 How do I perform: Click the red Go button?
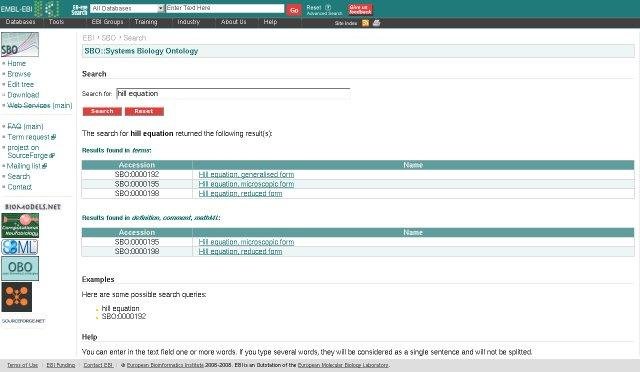click(x=294, y=10)
